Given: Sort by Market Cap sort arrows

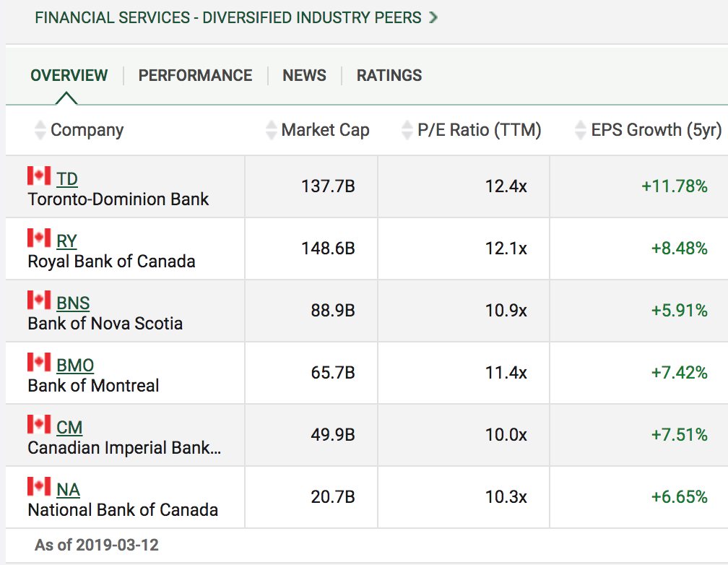Looking at the screenshot, I should 271,129.
